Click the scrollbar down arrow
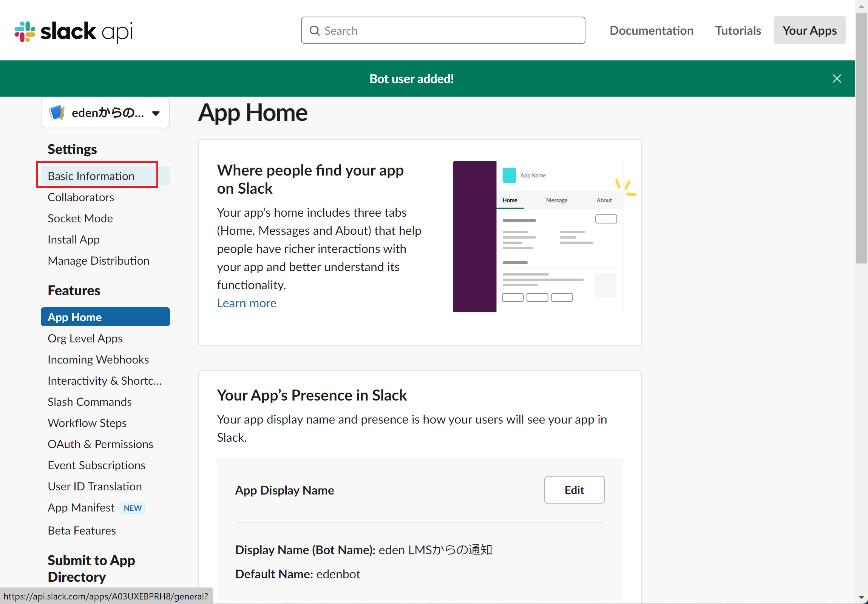The width and height of the screenshot is (868, 604). point(861,598)
